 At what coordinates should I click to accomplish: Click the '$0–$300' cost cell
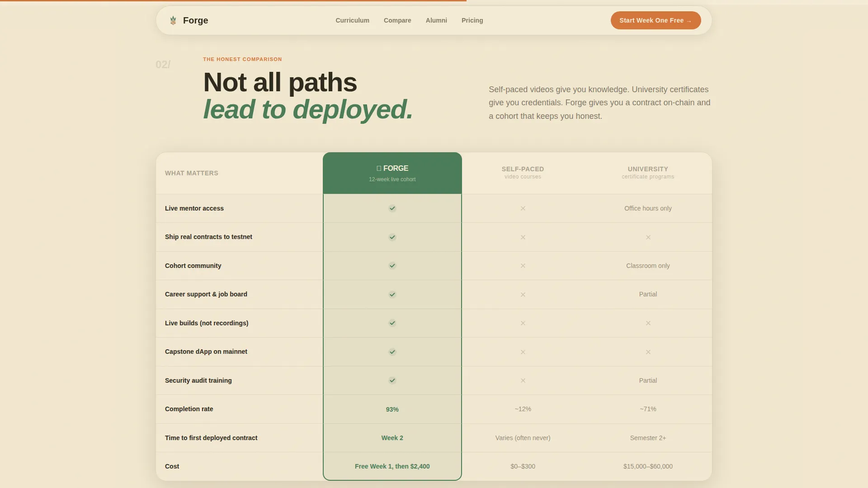(523, 466)
